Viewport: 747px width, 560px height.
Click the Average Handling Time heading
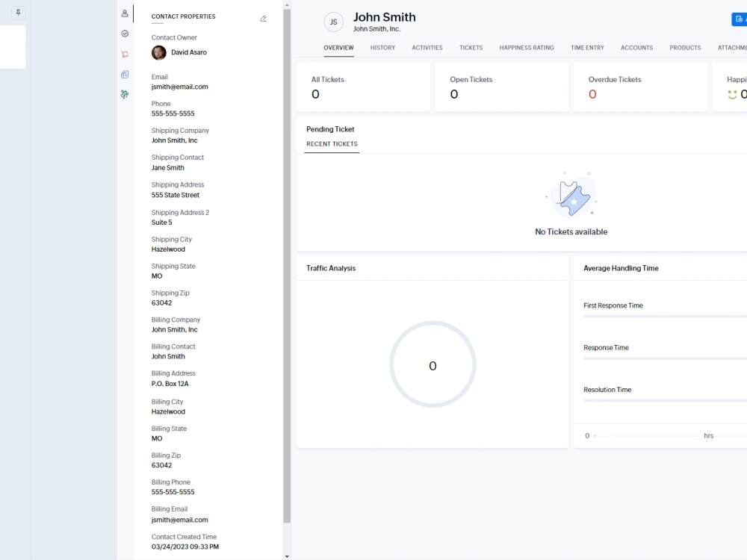[x=621, y=268]
